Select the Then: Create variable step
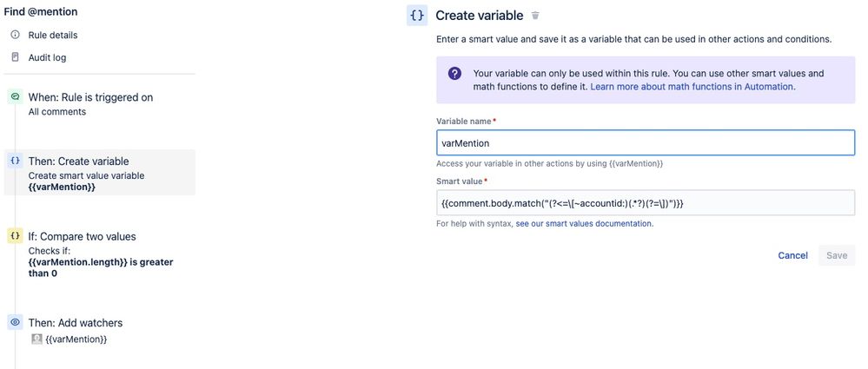Image resolution: width=868 pixels, height=369 pixels. (x=100, y=172)
